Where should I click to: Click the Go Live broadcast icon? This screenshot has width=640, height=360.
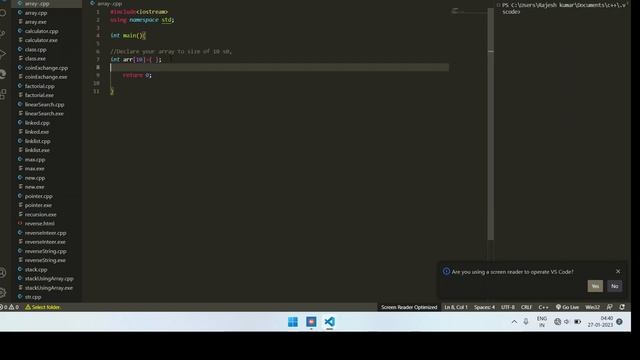558,307
